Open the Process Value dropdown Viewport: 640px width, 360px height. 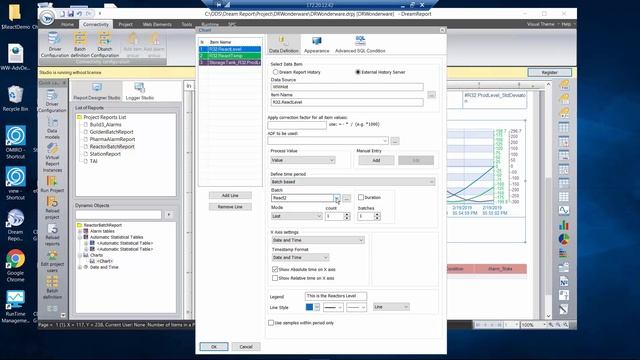point(303,160)
